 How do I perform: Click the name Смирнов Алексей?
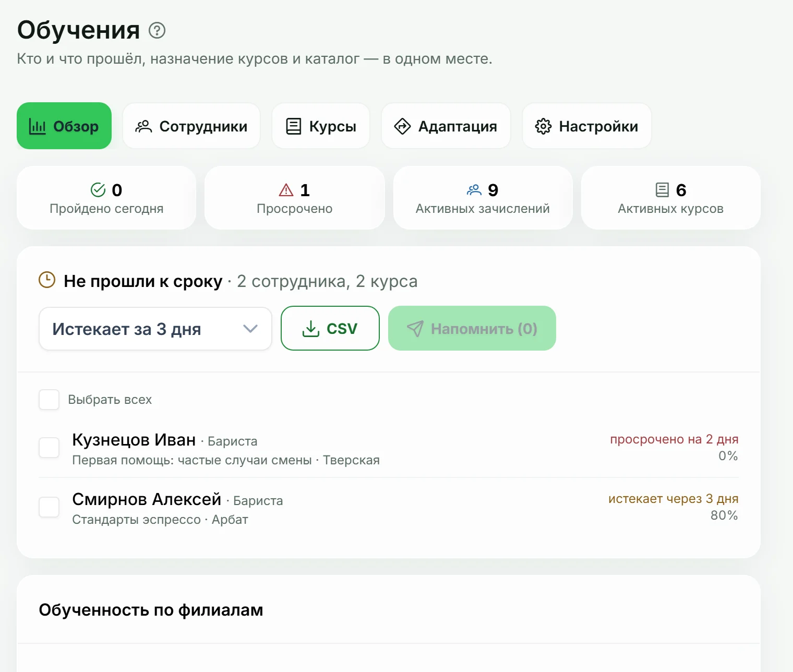[x=147, y=499]
